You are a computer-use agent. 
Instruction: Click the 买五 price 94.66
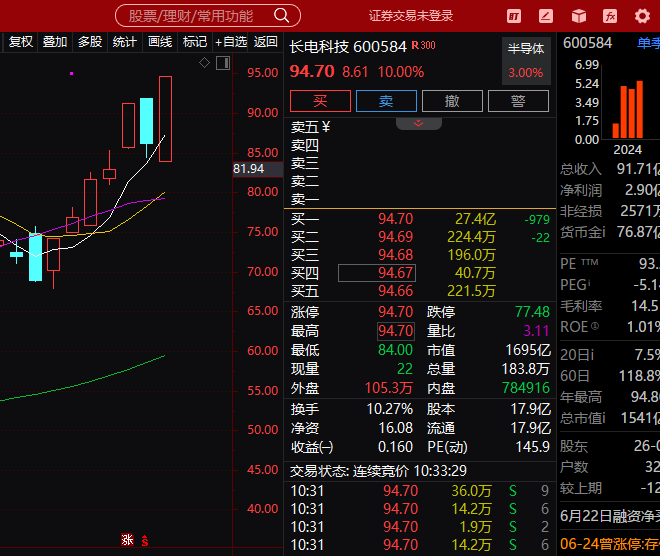[x=395, y=291]
